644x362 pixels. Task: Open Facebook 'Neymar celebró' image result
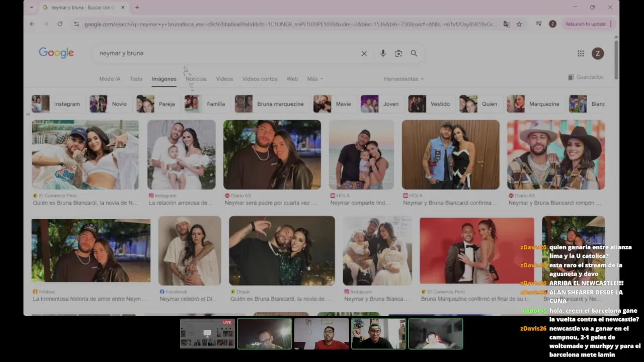coord(190,251)
